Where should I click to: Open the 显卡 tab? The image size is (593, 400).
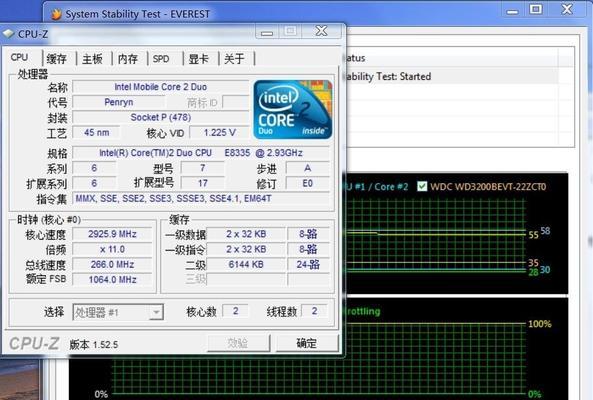click(x=199, y=59)
